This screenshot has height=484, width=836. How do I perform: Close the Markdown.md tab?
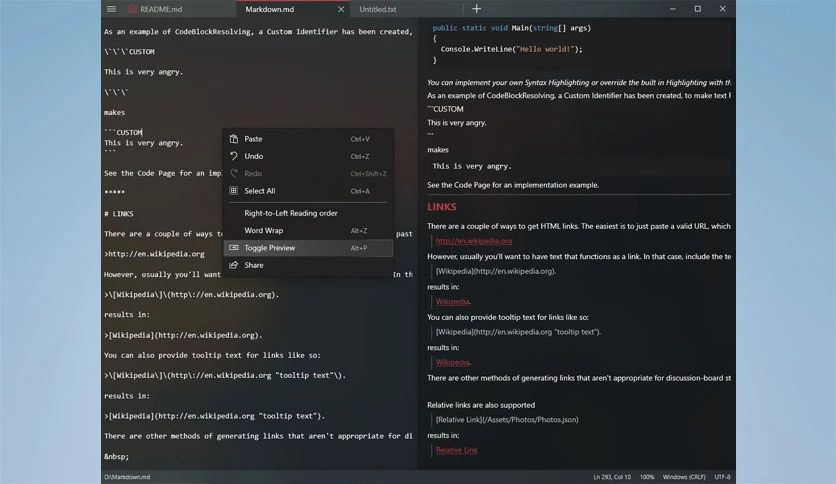coord(341,9)
